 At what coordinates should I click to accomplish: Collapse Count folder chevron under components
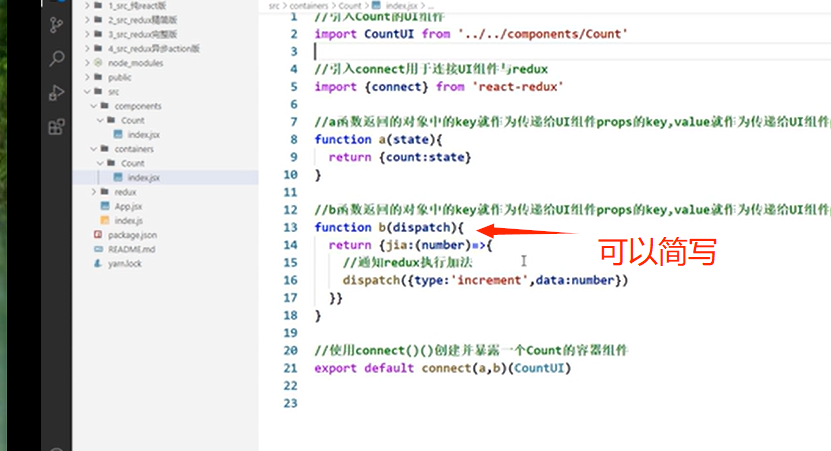tap(100, 120)
